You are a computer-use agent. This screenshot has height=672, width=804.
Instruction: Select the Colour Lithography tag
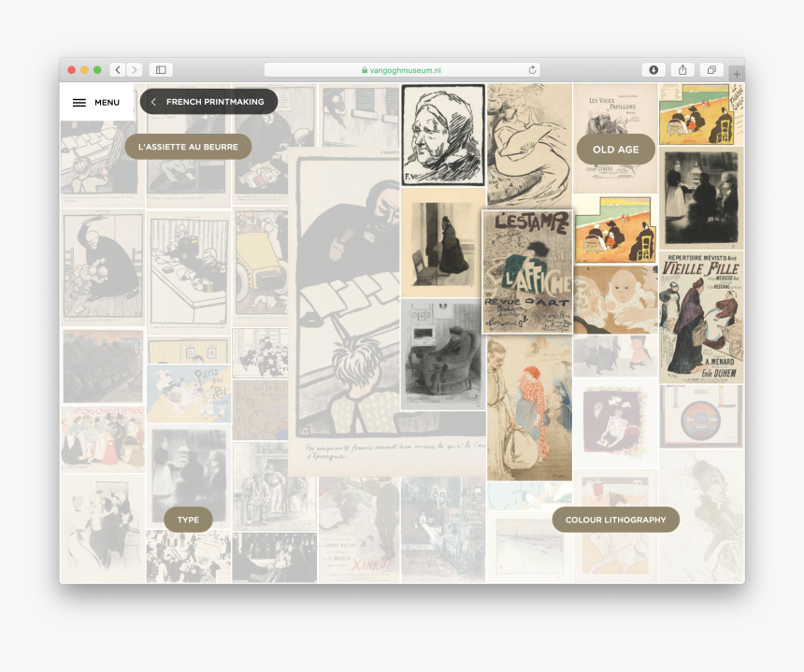pyautogui.click(x=616, y=520)
